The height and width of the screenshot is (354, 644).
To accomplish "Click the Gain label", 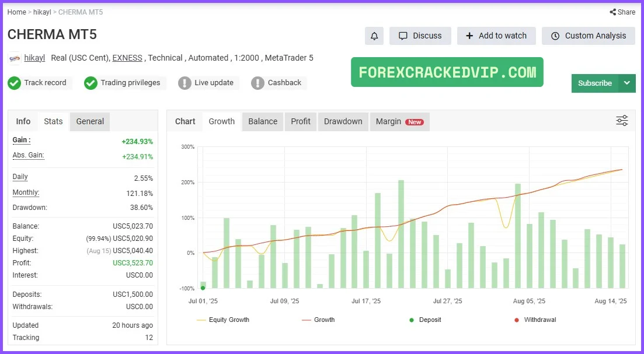I will (x=22, y=140).
